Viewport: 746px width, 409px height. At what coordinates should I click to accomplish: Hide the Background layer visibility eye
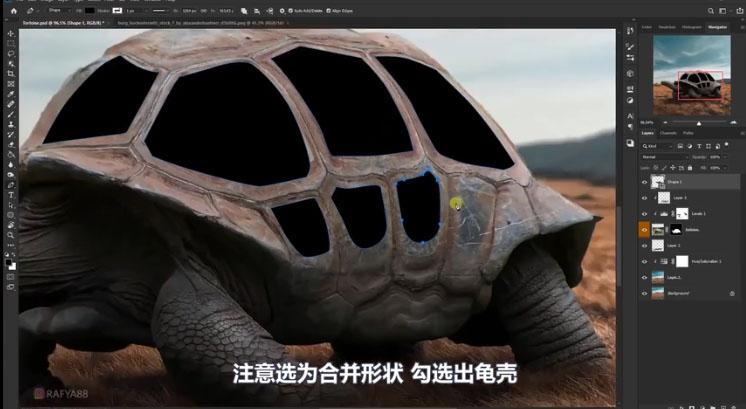coord(644,294)
